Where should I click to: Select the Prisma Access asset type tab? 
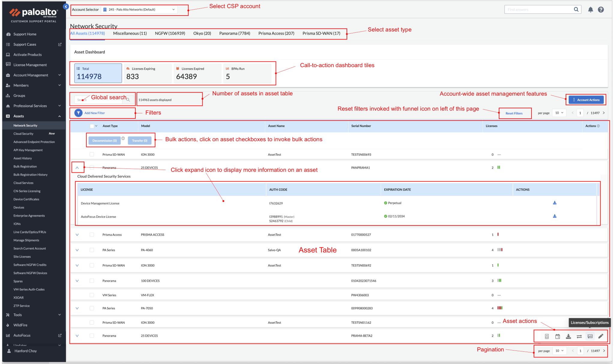(276, 33)
